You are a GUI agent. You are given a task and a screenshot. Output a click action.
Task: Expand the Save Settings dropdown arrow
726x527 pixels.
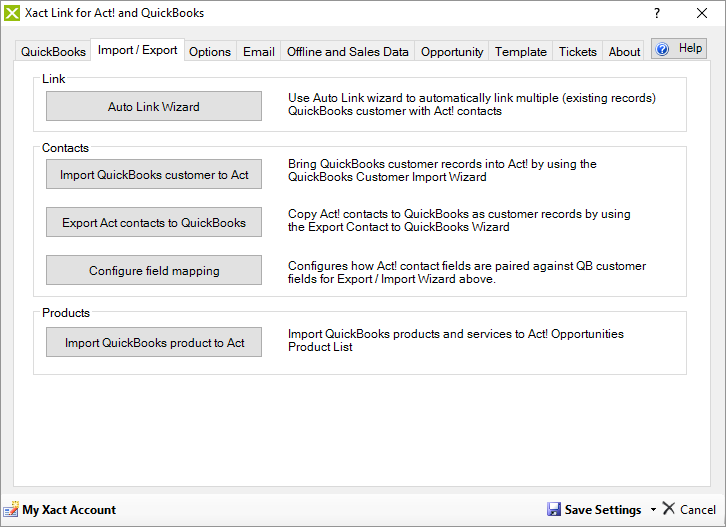[653, 509]
